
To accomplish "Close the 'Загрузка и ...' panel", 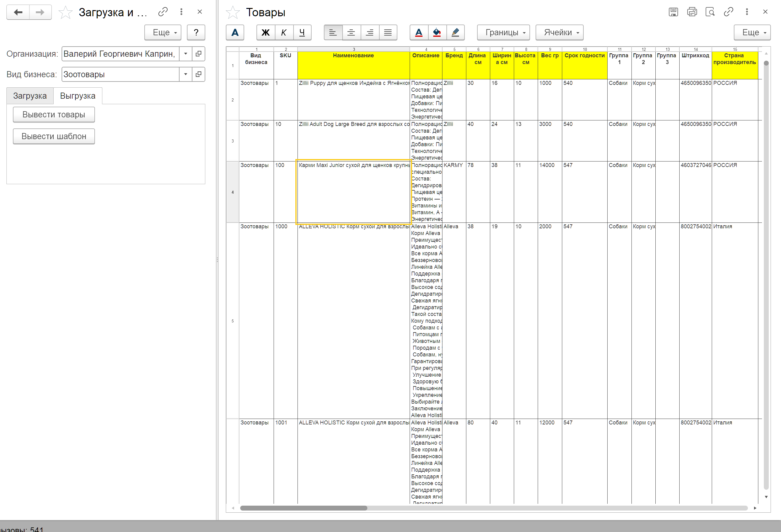I will tap(200, 12).
